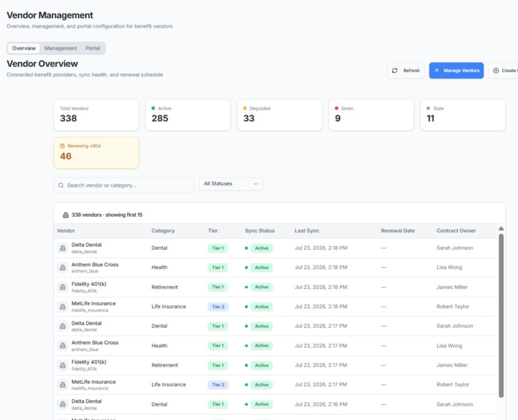Click vendor icon of MetLife Insurance 2:17 PM row

pyautogui.click(x=63, y=385)
